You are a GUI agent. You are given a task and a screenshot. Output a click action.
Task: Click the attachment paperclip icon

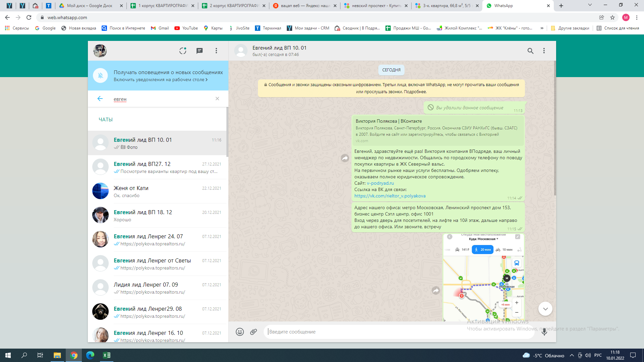254,332
